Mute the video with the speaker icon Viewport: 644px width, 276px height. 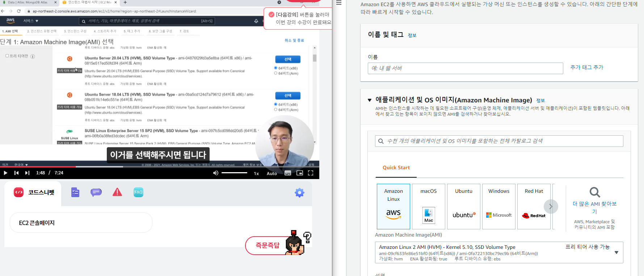tap(216, 173)
